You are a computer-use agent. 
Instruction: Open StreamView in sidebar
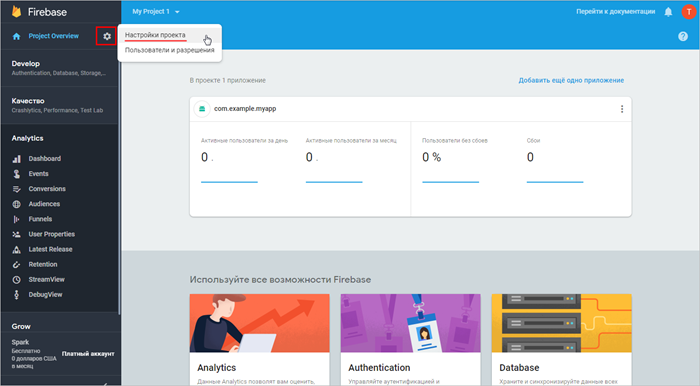[x=46, y=280]
